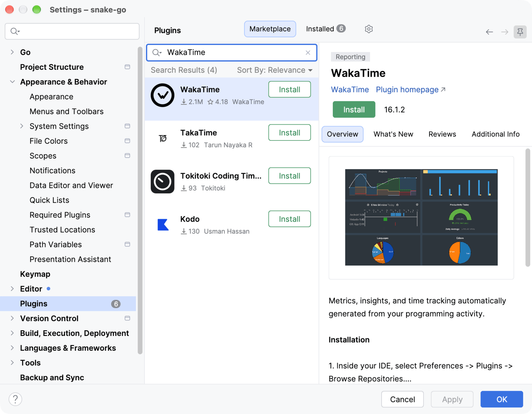Image resolution: width=532 pixels, height=414 pixels.
Task: Install TakaTime from the results list
Action: 289,133
